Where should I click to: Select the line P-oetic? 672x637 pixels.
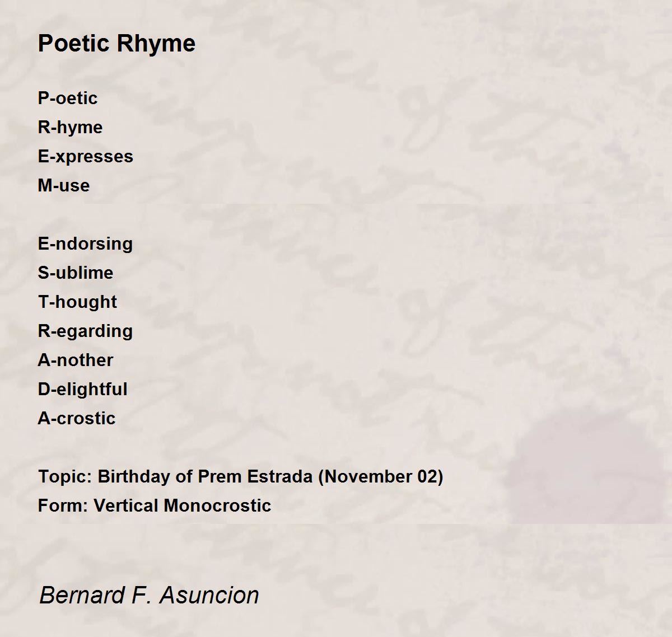[x=68, y=98]
